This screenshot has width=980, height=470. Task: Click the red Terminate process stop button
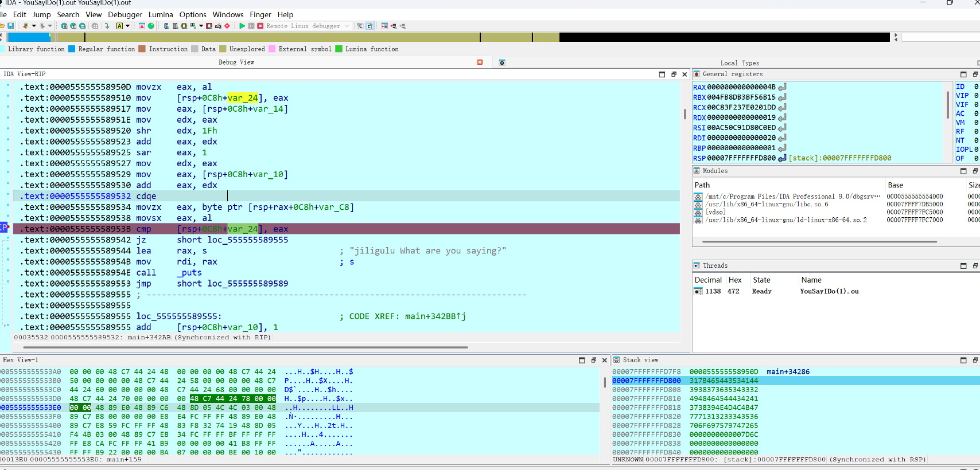click(260, 26)
